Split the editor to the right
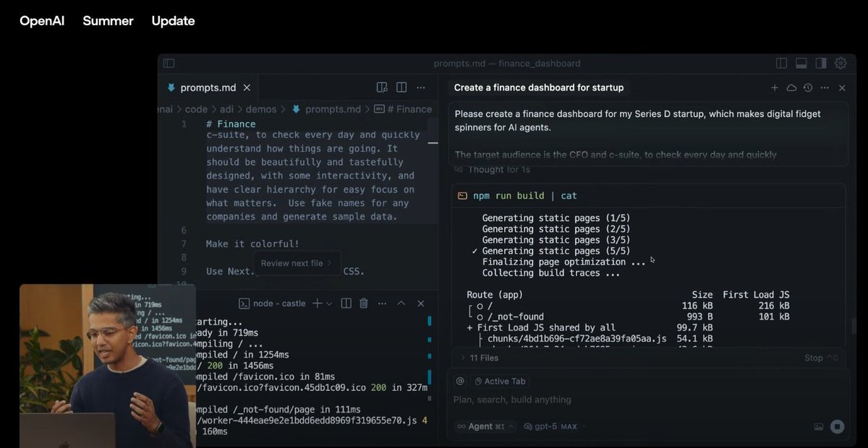Image resolution: width=868 pixels, height=448 pixels. [x=401, y=87]
